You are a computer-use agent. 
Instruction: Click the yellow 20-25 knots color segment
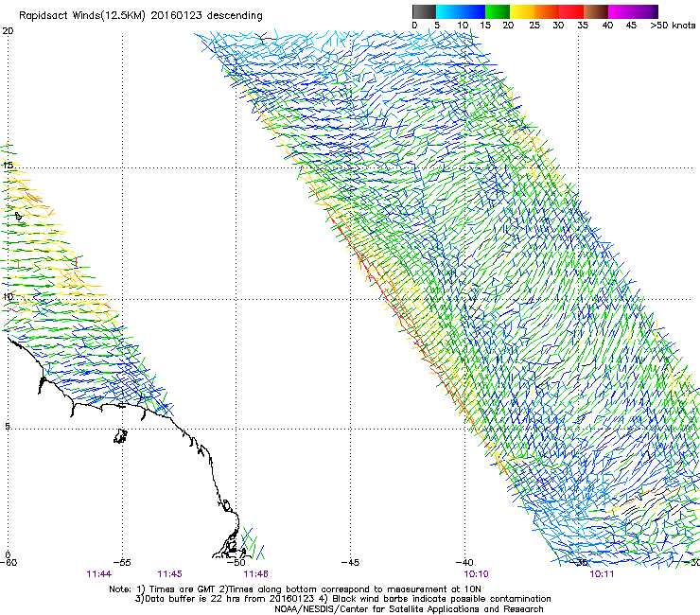pos(522,11)
